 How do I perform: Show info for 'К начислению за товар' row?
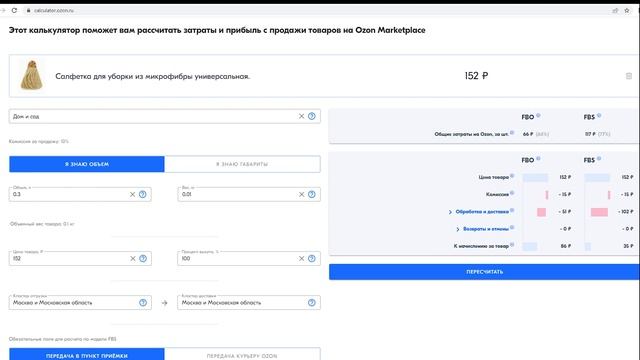(512, 244)
